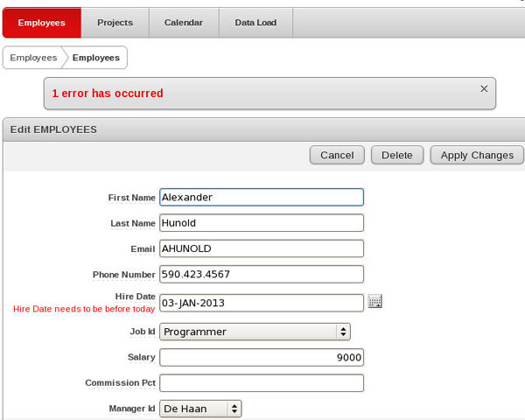Select the Email text field
525x420 pixels.
tap(261, 248)
